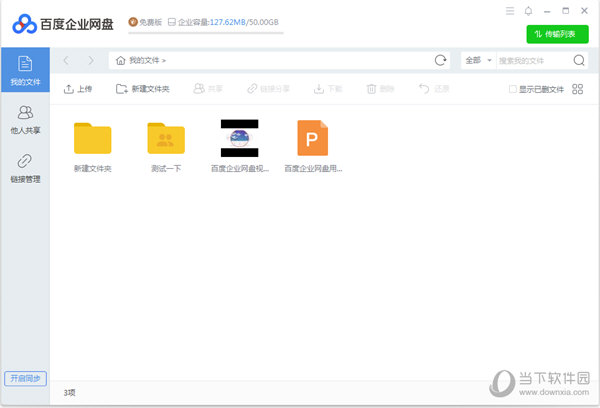The image size is (600, 408).
Task: Open the 他人共享 sidebar section
Action: (25, 120)
